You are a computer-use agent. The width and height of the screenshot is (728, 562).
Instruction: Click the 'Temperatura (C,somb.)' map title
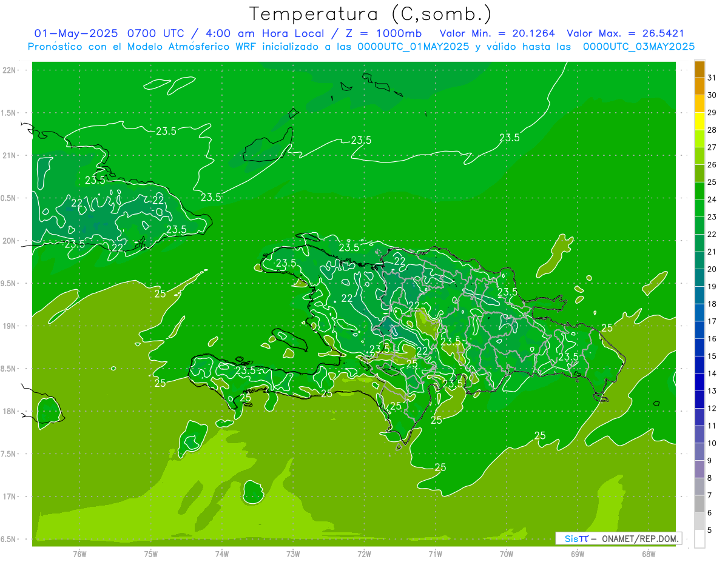click(x=370, y=14)
